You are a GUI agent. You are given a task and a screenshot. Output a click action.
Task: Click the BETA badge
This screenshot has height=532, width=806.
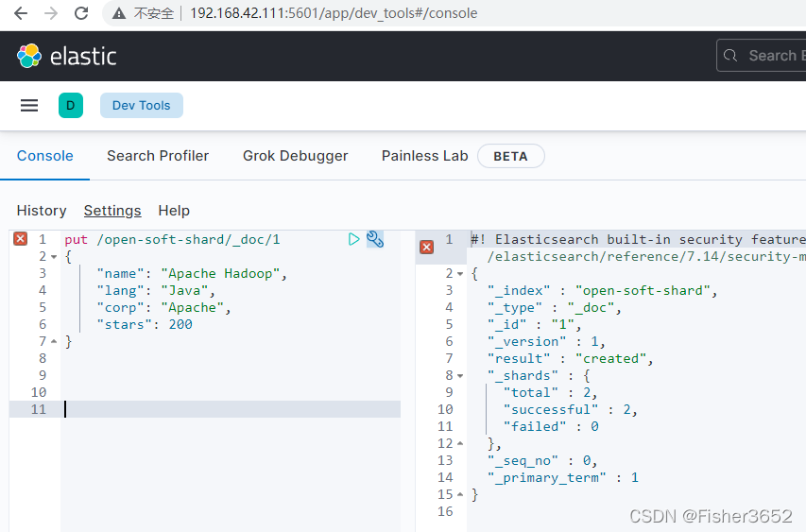[x=511, y=156]
